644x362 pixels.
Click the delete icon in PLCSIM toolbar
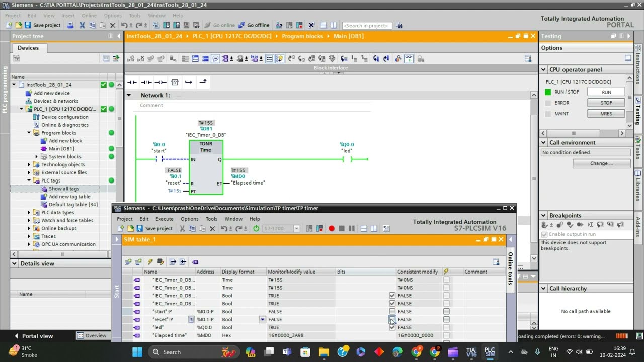pos(212,228)
